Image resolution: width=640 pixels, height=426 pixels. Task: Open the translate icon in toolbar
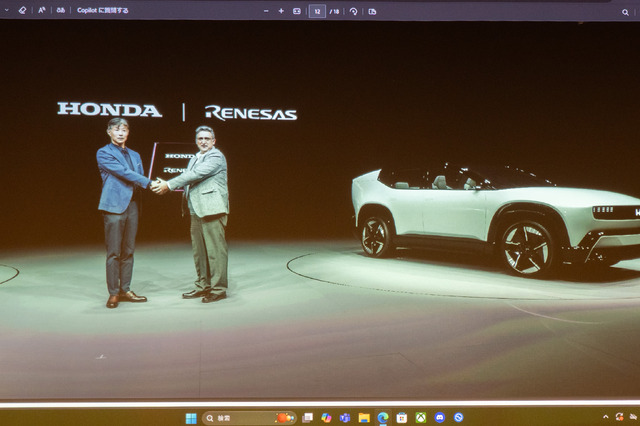pos(61,10)
